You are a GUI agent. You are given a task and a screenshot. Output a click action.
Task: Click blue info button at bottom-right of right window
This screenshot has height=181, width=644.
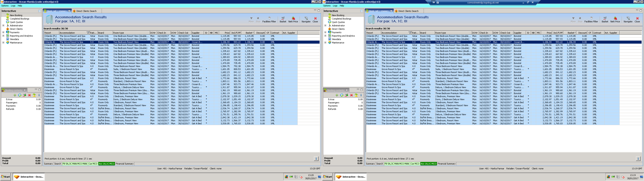[638, 158]
